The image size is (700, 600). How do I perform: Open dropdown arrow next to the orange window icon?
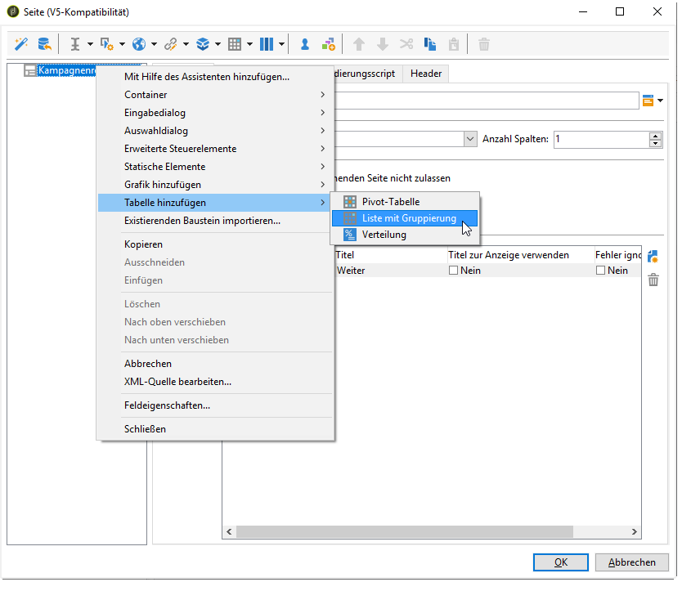tap(660, 101)
